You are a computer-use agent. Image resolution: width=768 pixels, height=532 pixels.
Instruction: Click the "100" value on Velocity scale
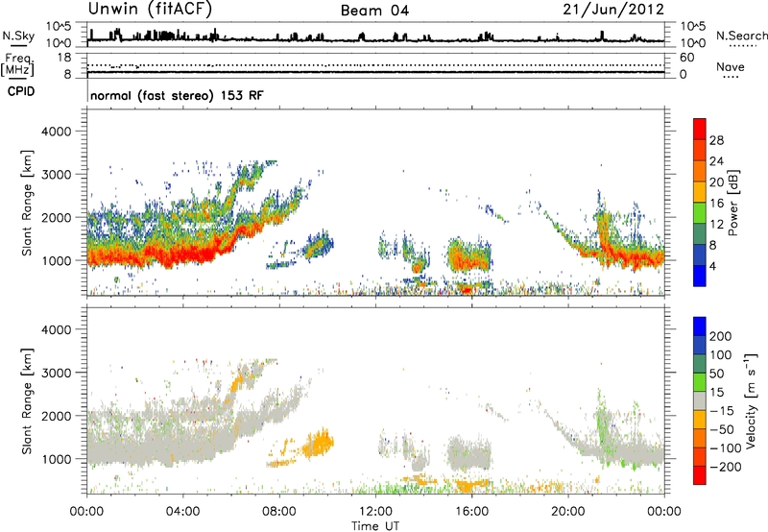(721, 354)
